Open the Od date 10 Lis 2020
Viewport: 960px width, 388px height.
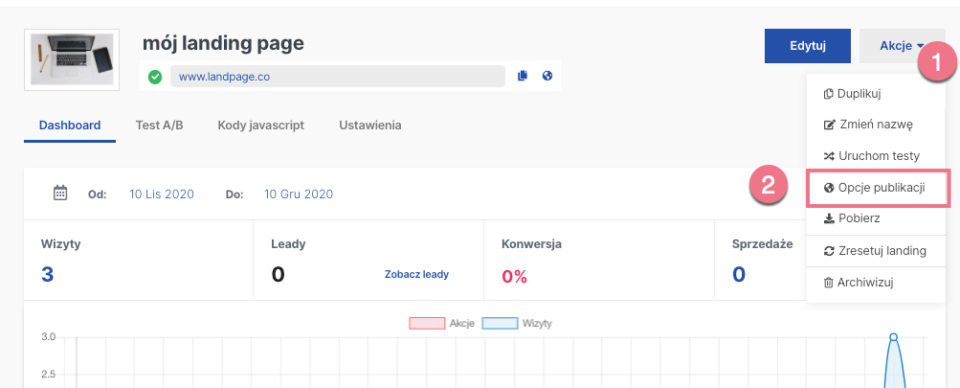pos(162,195)
